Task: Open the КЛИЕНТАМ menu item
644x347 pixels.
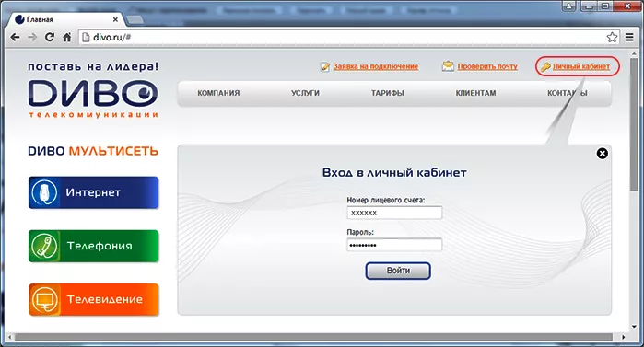Action: coord(475,93)
